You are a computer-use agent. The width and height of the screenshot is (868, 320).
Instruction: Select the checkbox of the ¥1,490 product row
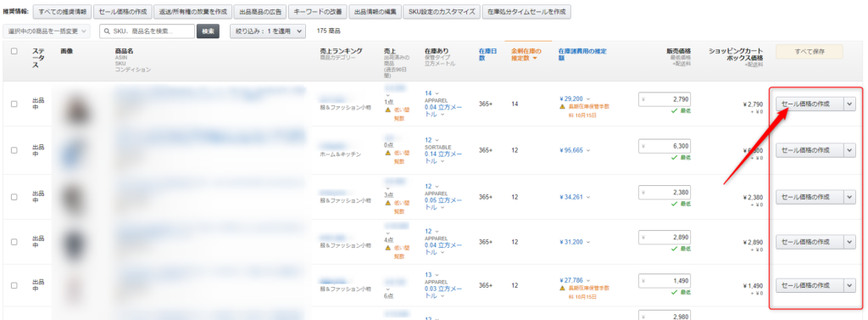click(14, 285)
